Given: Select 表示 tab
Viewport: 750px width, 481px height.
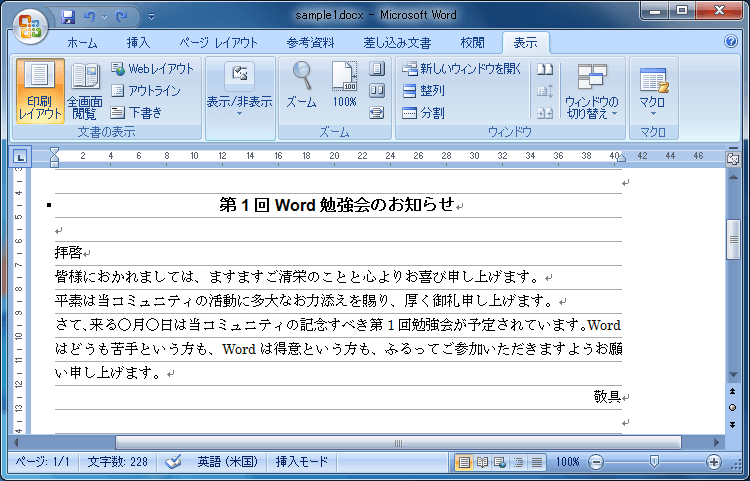Looking at the screenshot, I should (x=525, y=43).
